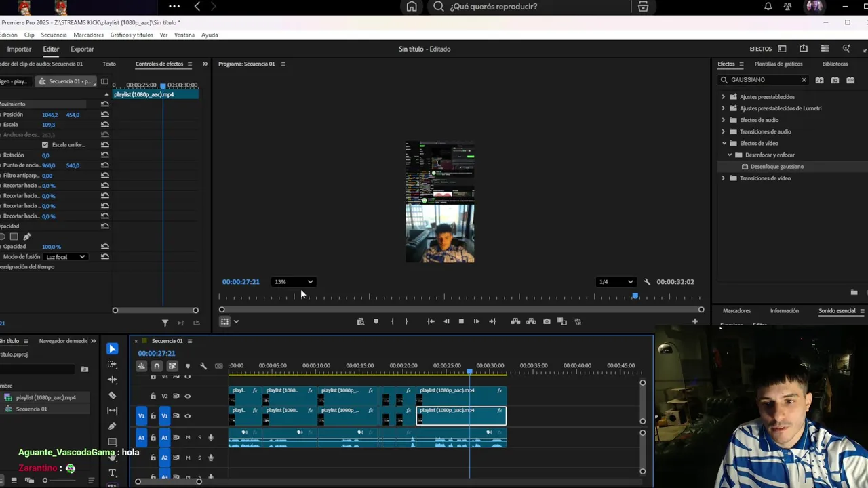The width and height of the screenshot is (868, 488).
Task: Switch to the Exportar tab
Action: point(82,49)
